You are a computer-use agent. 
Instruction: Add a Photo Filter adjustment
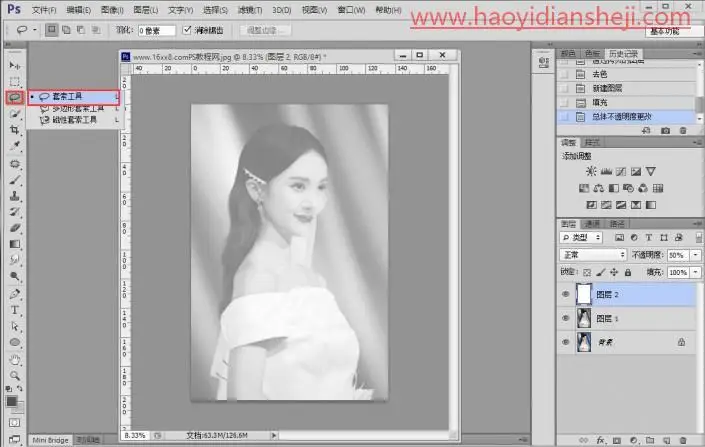pos(628,188)
